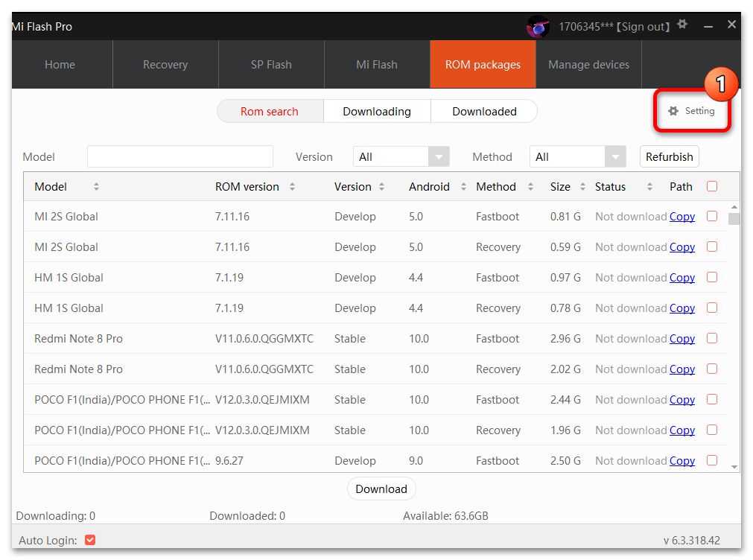Click the table scrollbar up arrow
The width and height of the screenshot is (753, 560).
click(x=734, y=207)
